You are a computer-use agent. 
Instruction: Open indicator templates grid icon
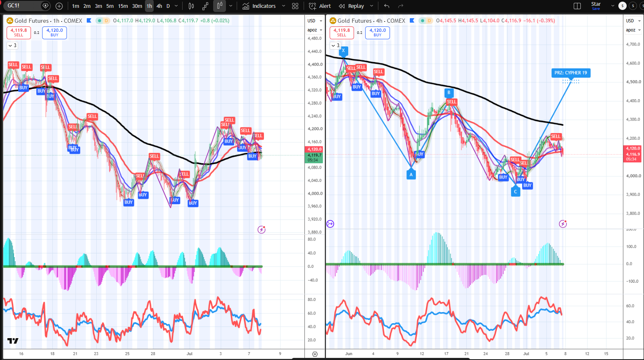[295, 6]
